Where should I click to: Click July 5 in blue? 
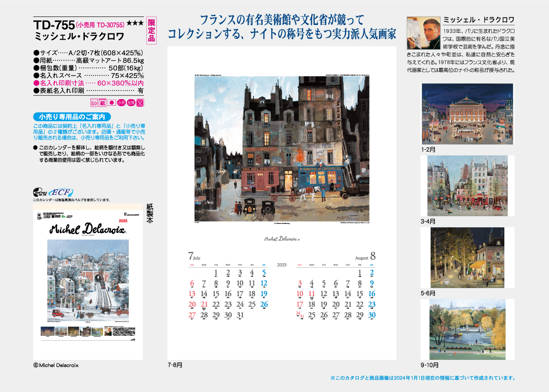pos(264,273)
